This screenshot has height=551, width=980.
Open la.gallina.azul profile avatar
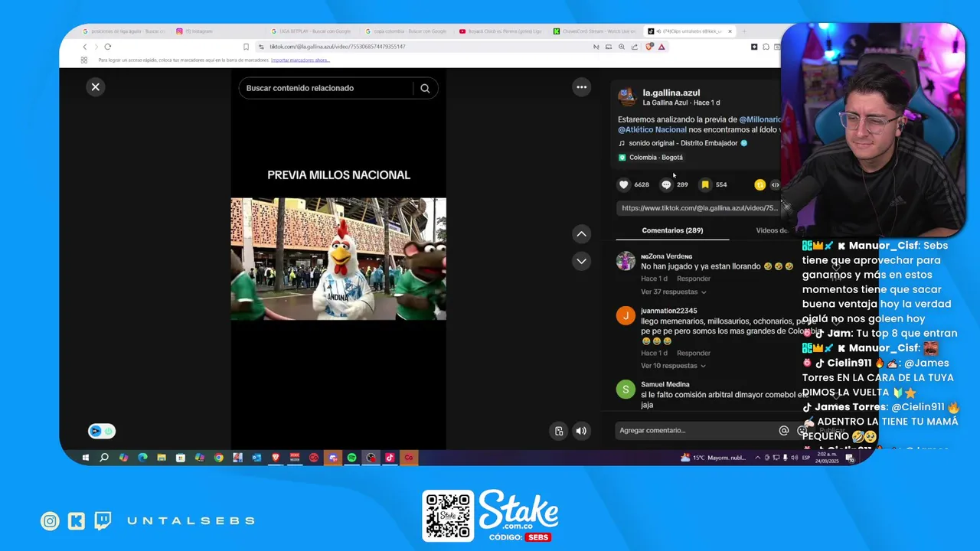[x=627, y=96]
